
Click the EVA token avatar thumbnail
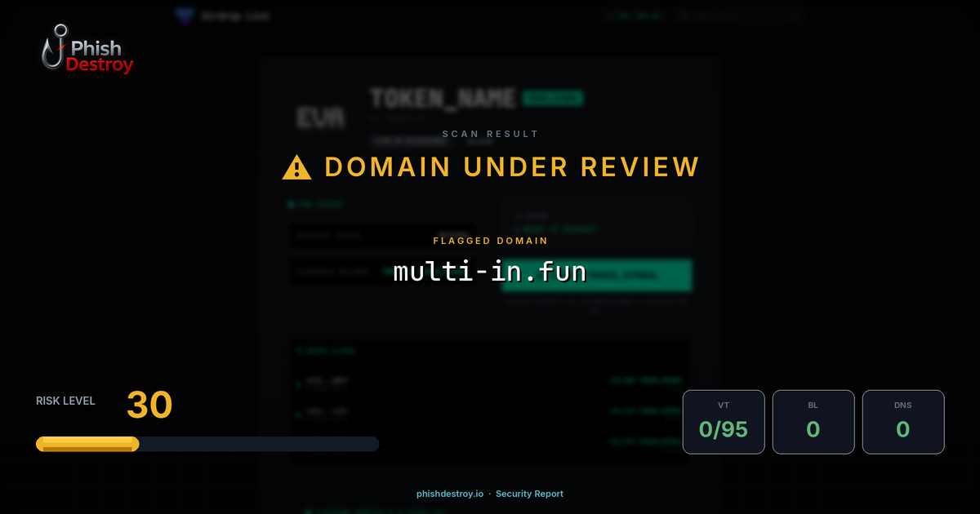pos(318,117)
